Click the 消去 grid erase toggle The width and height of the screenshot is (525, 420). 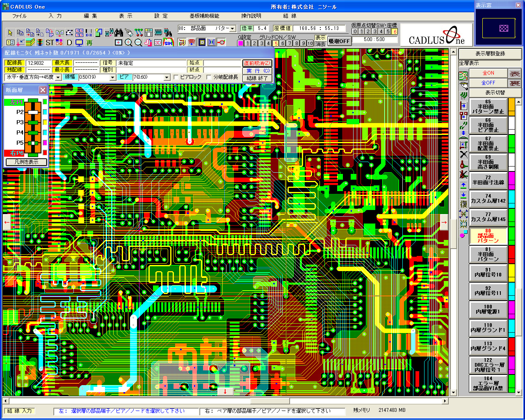point(320,44)
